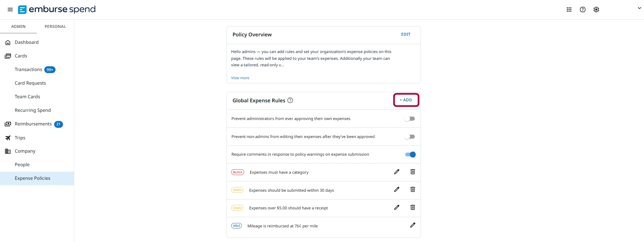Expand policy overview with View more

coord(240,78)
